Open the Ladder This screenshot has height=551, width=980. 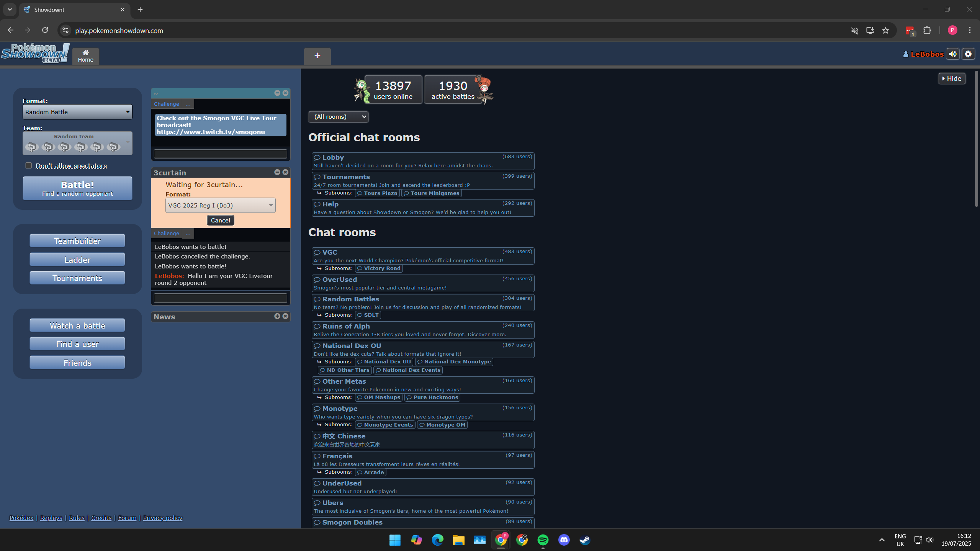pyautogui.click(x=77, y=260)
